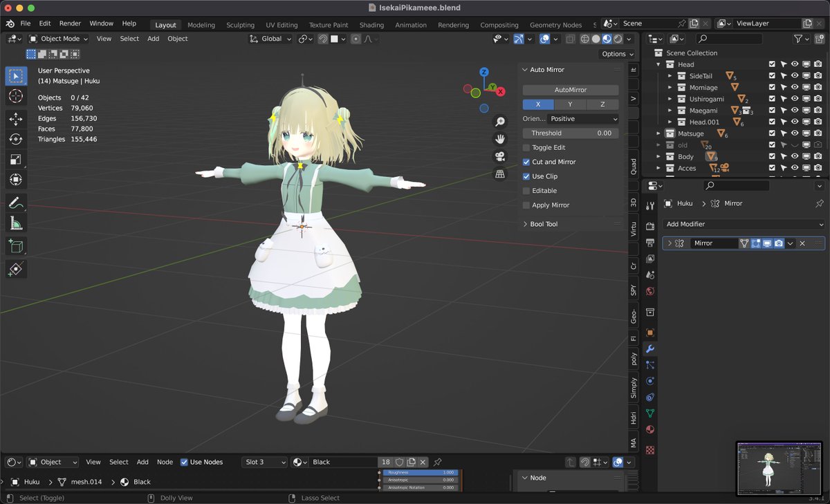Select the Z axis button
The height and width of the screenshot is (504, 830).
click(x=603, y=104)
